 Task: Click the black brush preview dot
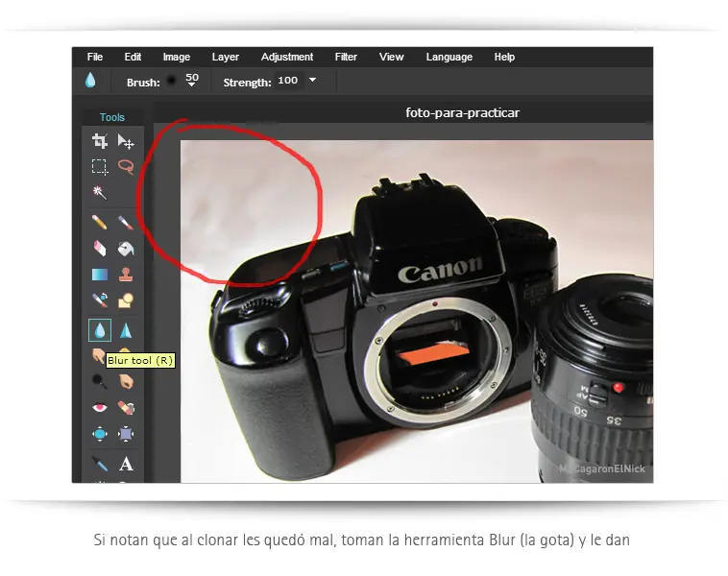click(171, 81)
